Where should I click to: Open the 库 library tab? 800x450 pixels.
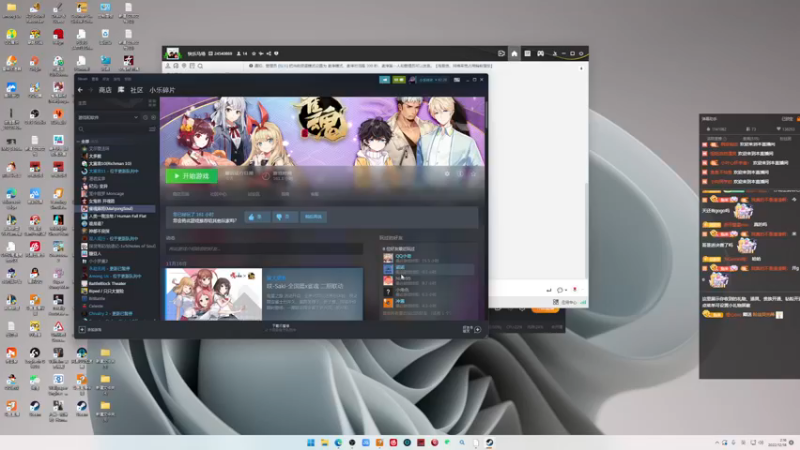click(x=121, y=90)
